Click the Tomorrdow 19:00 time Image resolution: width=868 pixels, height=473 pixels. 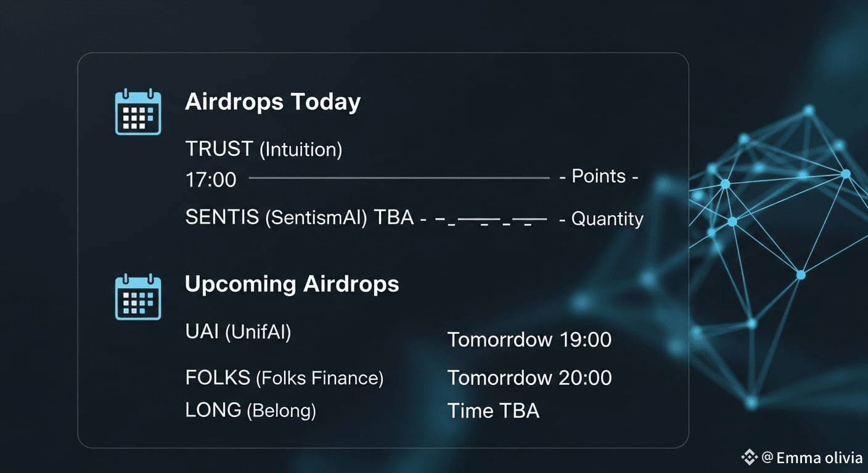click(x=529, y=339)
